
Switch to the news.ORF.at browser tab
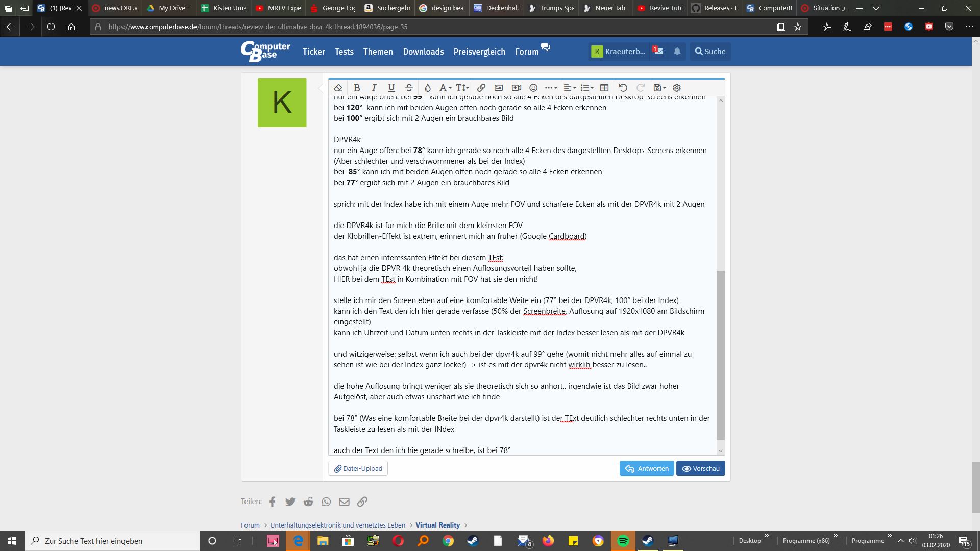(x=115, y=8)
